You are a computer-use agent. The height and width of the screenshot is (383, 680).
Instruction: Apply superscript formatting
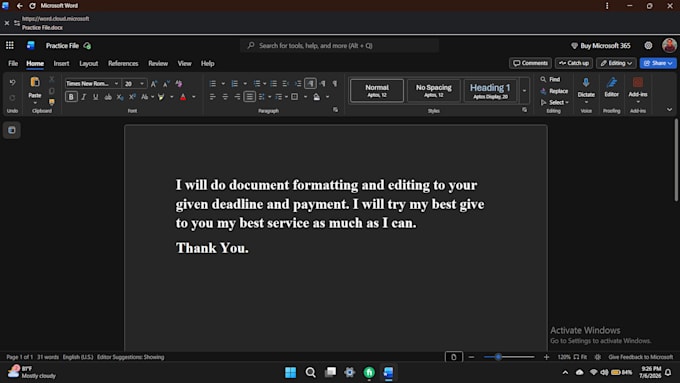click(132, 97)
